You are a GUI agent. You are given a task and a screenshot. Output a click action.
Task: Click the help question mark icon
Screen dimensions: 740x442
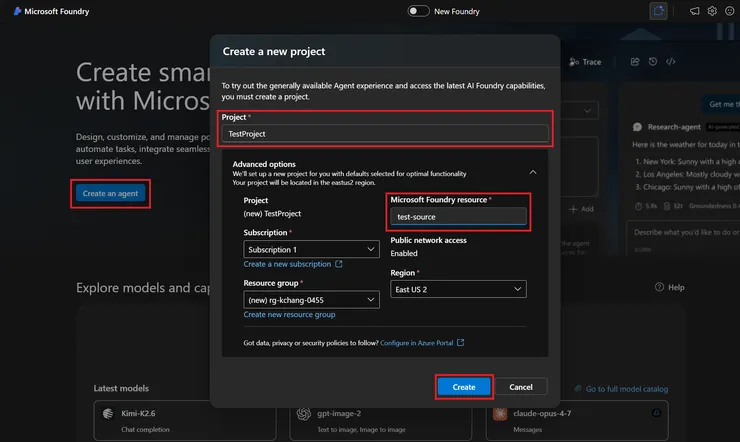pos(659,287)
